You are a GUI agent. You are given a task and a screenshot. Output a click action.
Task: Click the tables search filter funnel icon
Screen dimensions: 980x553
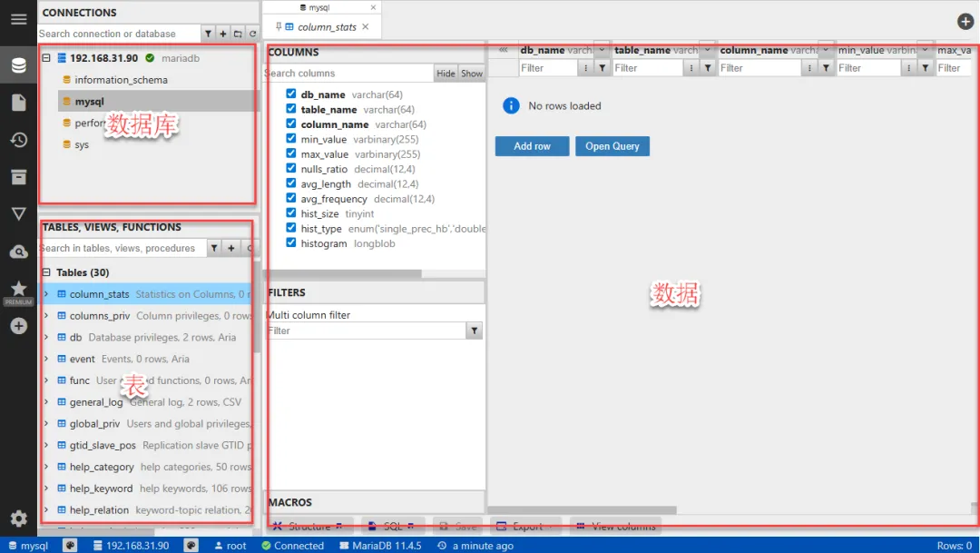[x=214, y=248]
